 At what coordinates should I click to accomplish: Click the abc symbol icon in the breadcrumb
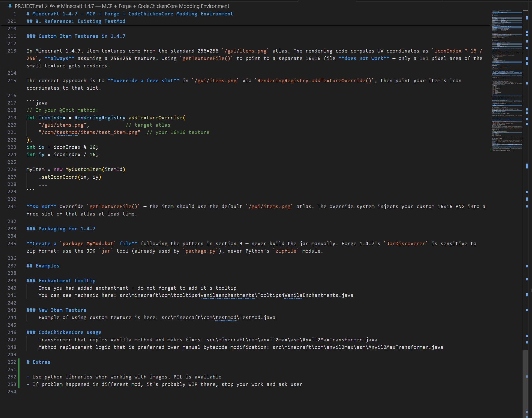click(52, 6)
